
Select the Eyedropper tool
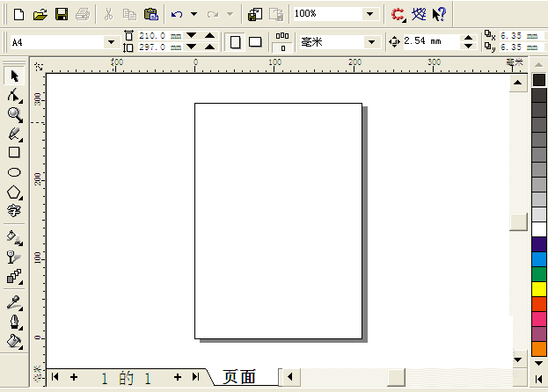pyautogui.click(x=14, y=302)
